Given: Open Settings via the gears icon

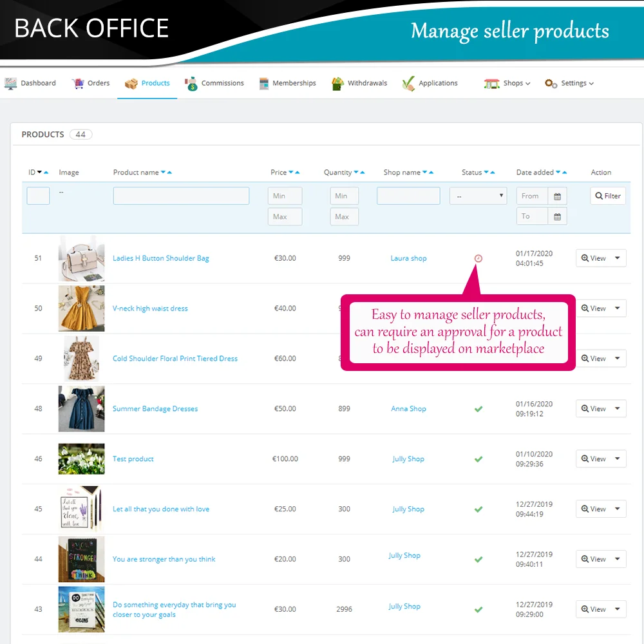Looking at the screenshot, I should pos(549,83).
